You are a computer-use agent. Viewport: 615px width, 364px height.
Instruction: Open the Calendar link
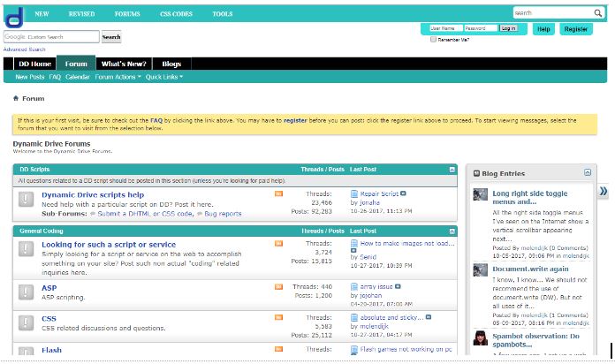tap(78, 77)
